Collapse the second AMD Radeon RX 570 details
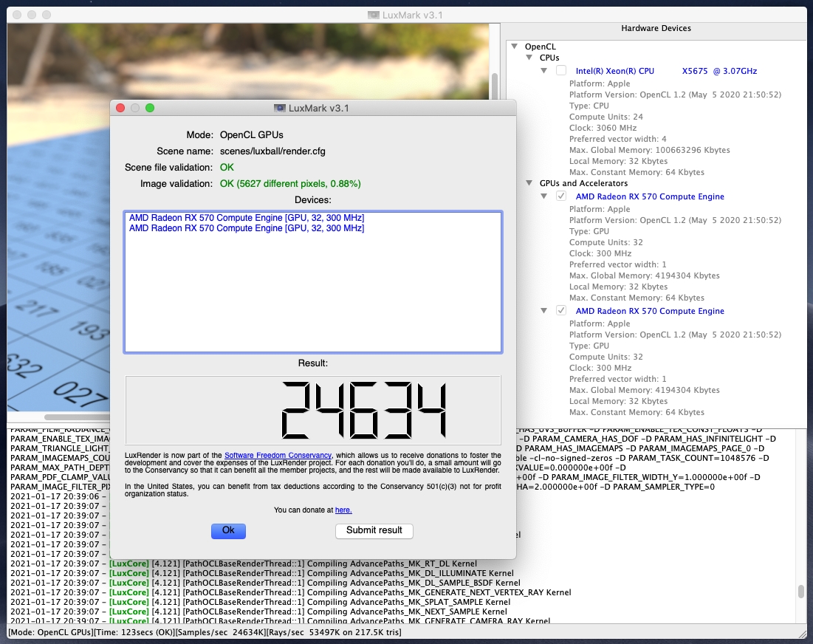 coord(543,311)
